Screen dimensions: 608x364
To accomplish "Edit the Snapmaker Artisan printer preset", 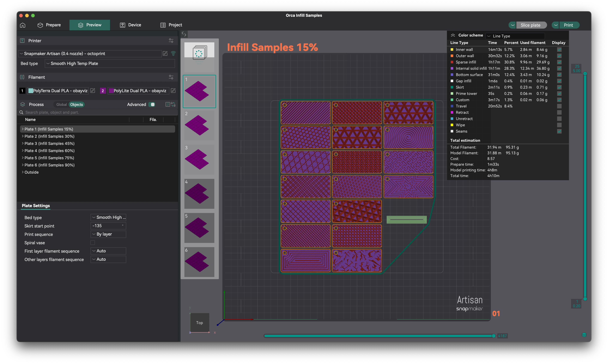I will 165,53.
